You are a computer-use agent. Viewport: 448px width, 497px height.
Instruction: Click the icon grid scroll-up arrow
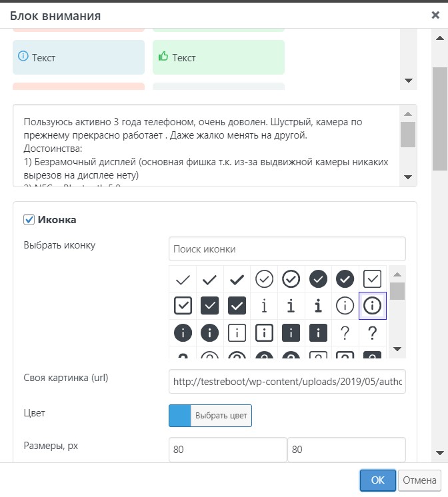pyautogui.click(x=397, y=274)
